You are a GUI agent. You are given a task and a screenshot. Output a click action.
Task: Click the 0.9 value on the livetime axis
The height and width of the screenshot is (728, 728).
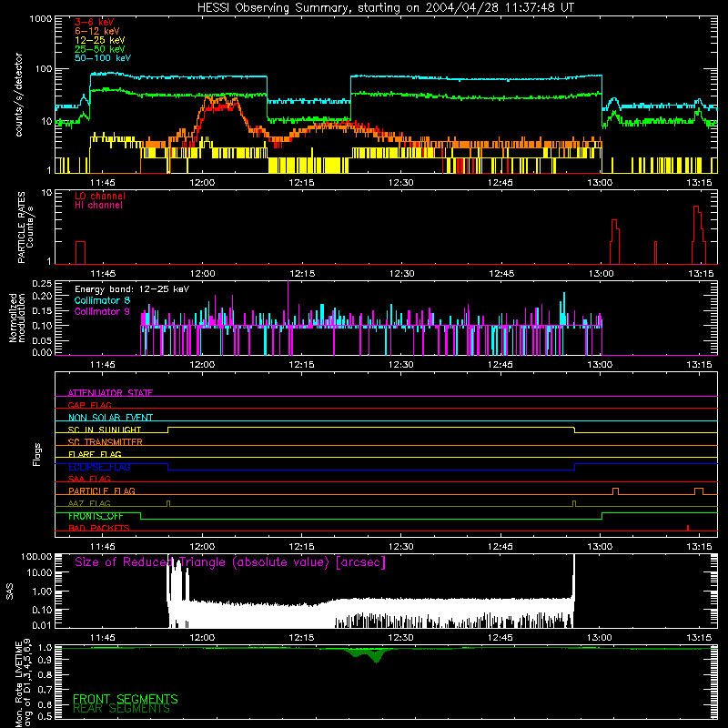coord(45,660)
